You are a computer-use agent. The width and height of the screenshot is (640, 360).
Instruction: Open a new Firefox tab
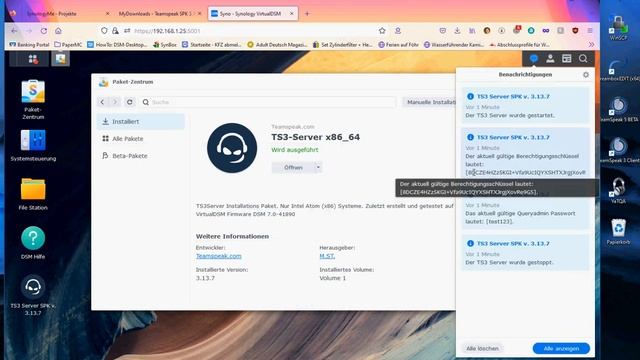tap(307, 13)
